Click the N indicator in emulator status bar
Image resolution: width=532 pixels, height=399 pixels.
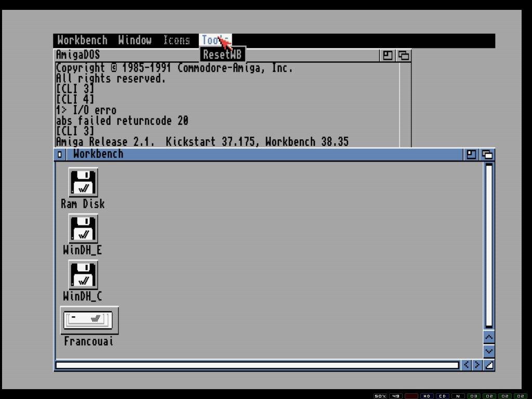[x=458, y=396]
